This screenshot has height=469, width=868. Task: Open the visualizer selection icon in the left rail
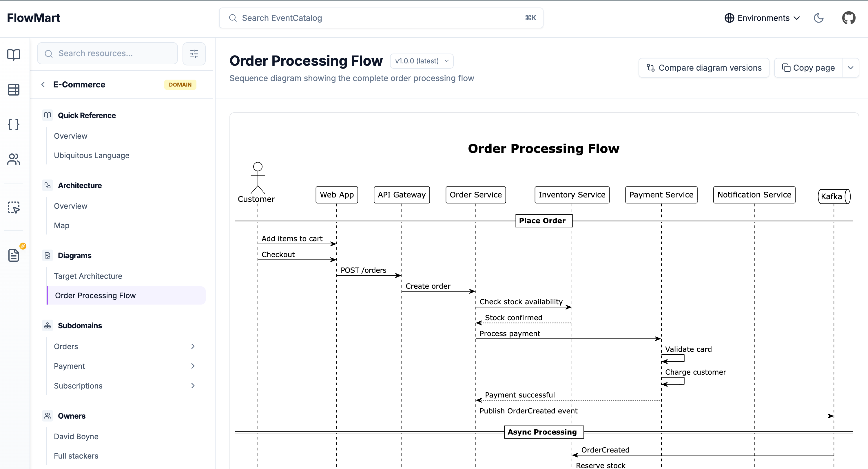pos(14,208)
